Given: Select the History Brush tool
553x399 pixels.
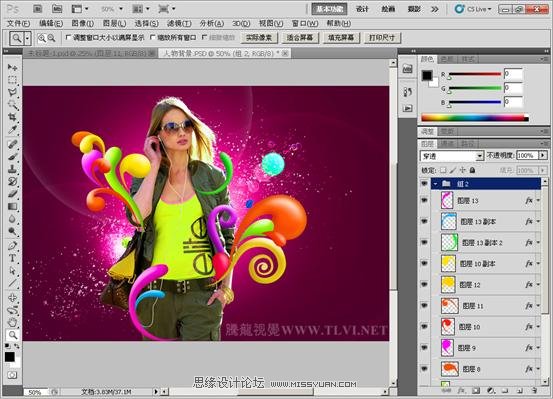Looking at the screenshot, I should pos(12,181).
